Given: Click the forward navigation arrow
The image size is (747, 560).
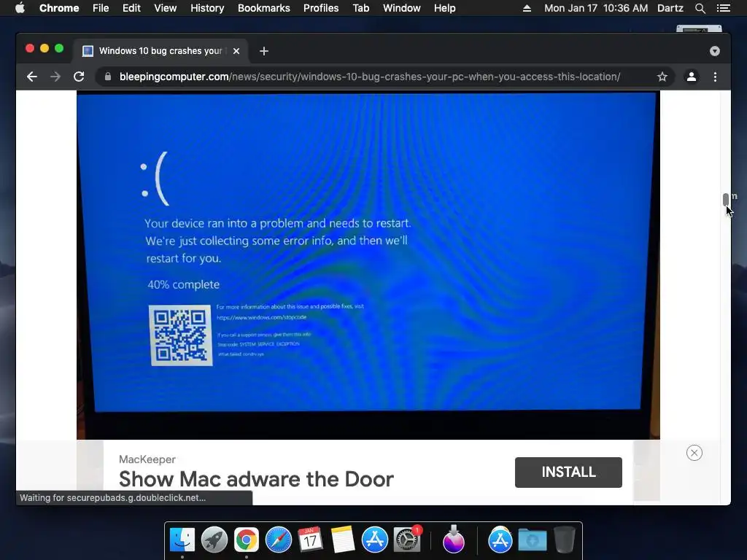Looking at the screenshot, I should click(x=55, y=77).
